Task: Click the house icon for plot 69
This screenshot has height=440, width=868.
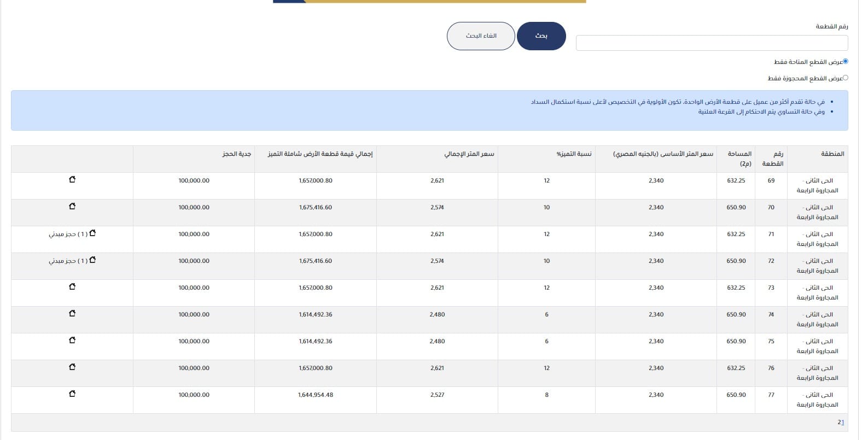Action: (72, 180)
